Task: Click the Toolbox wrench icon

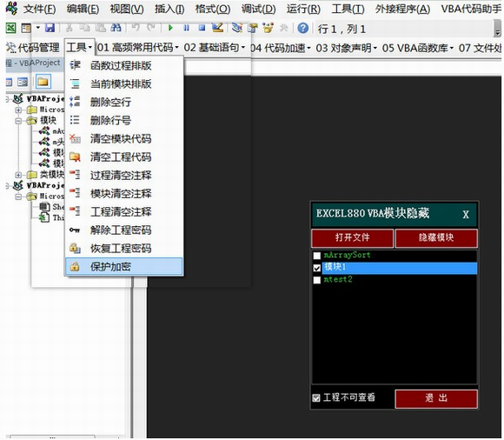Action: click(x=283, y=29)
